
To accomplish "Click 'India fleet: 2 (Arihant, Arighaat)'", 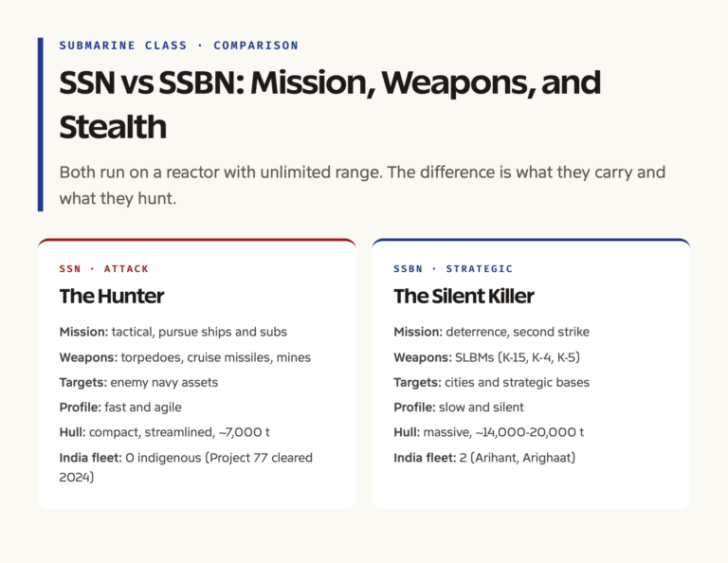I will [x=484, y=458].
